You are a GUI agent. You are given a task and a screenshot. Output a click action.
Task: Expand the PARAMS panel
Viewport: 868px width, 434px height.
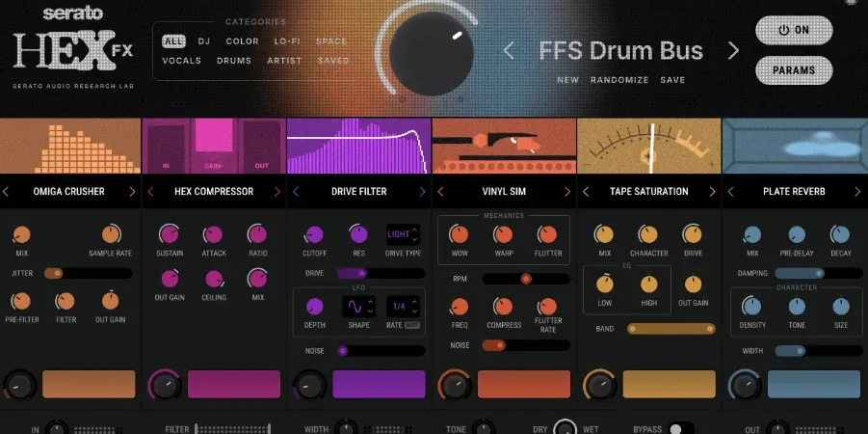[x=794, y=70]
